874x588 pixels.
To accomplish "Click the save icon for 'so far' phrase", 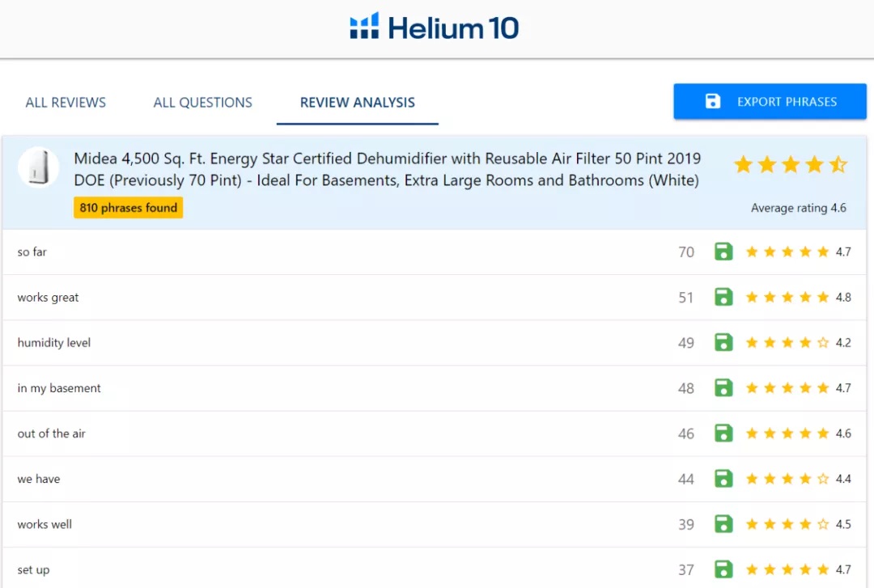I will click(x=723, y=252).
